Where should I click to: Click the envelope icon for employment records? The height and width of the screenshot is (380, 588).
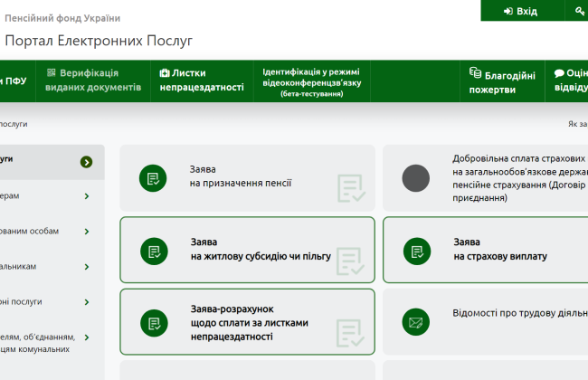(x=416, y=321)
